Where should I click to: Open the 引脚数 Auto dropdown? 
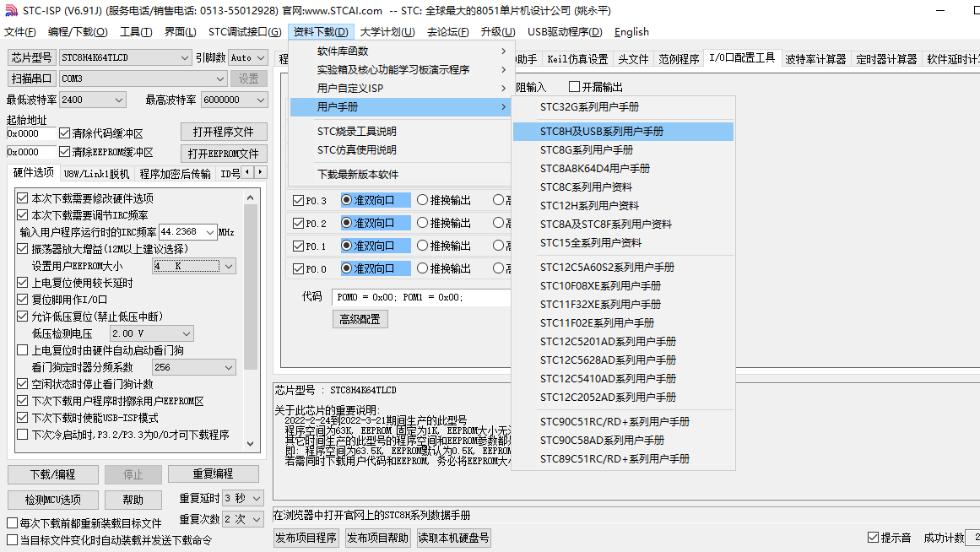click(248, 57)
